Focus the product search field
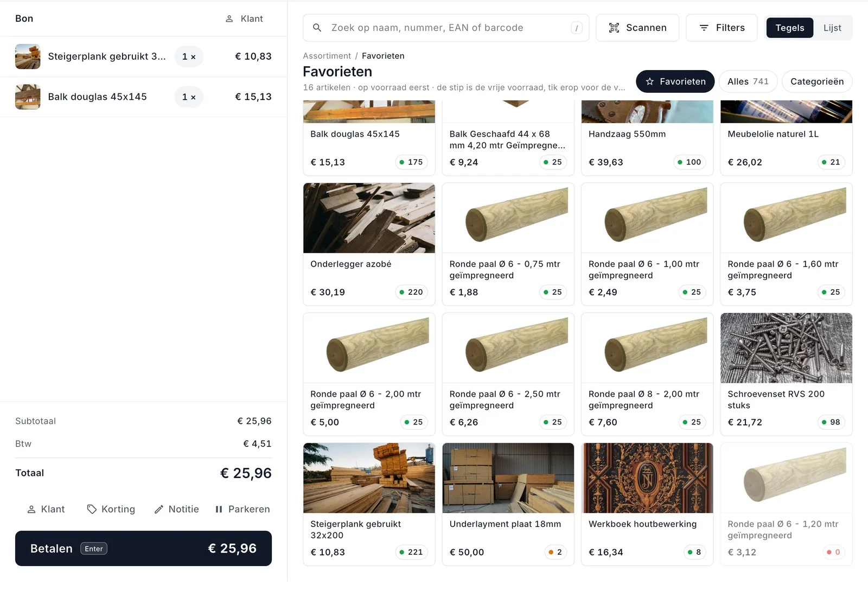 point(446,28)
